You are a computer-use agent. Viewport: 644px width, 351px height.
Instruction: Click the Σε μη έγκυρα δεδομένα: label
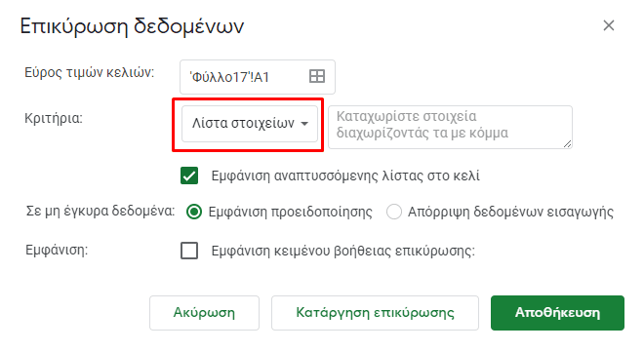click(101, 211)
